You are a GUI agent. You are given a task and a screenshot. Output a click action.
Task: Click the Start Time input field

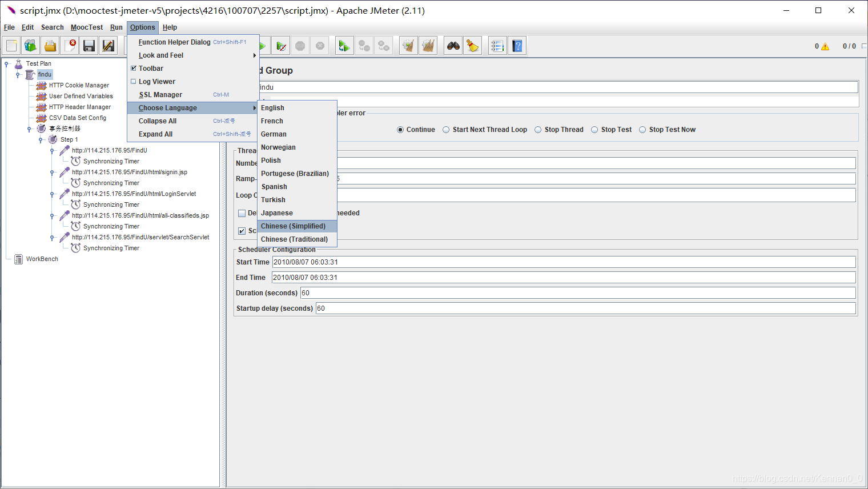[564, 262]
